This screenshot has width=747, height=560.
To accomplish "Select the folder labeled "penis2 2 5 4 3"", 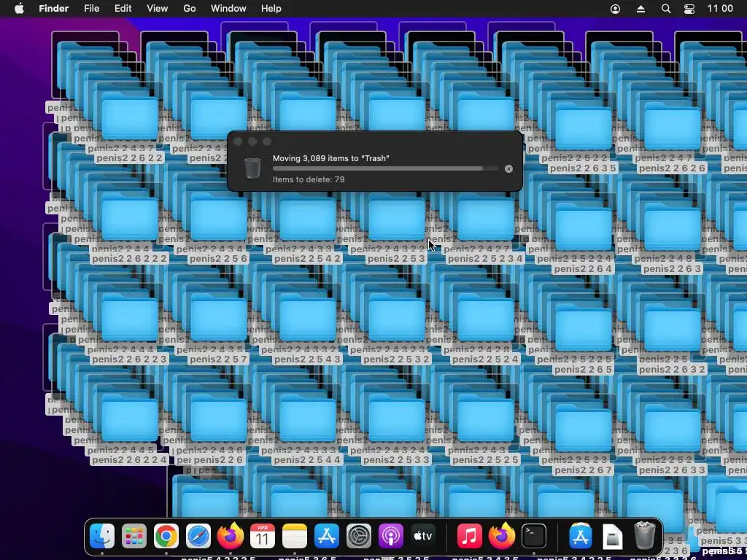I will (x=307, y=321).
